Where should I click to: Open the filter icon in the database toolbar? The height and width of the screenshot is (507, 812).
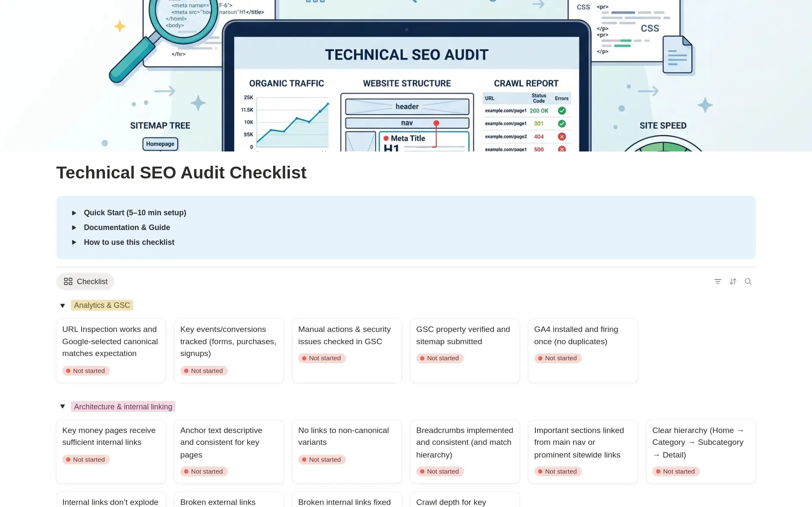[x=717, y=282]
